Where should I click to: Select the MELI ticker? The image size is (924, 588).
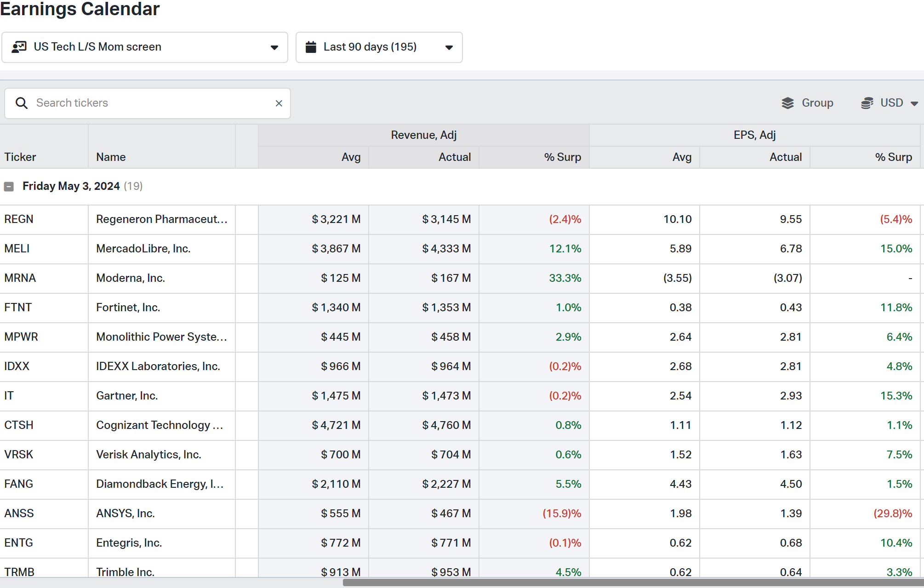pyautogui.click(x=17, y=249)
